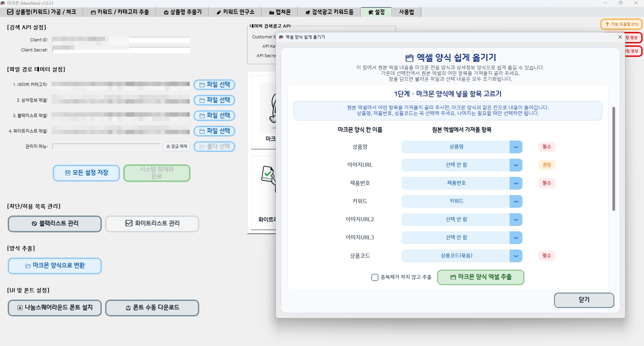Click the 상품명 combo box value

pyautogui.click(x=456, y=147)
